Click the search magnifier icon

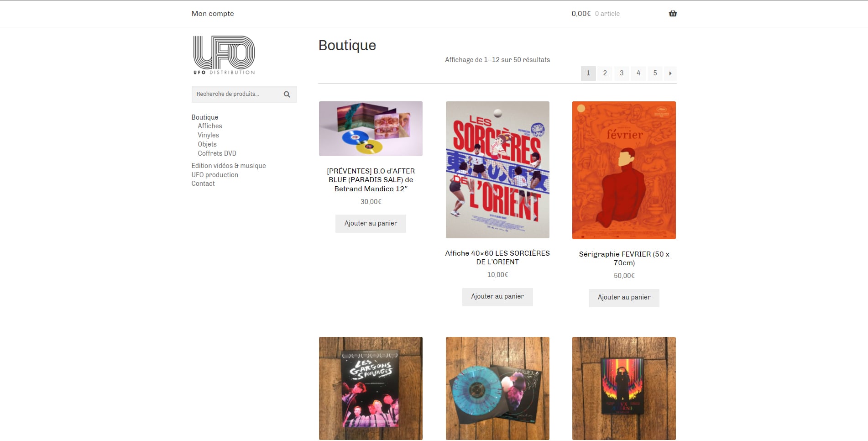click(287, 94)
